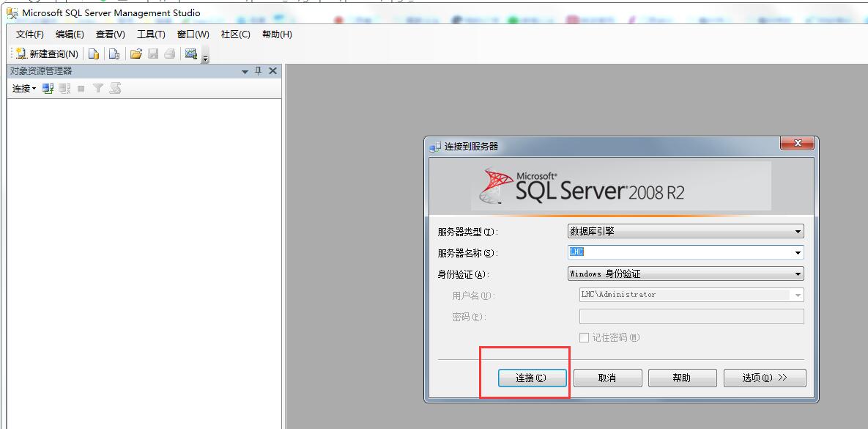Open the 查看 menu
Screen dimensions: 868x429
point(108,34)
